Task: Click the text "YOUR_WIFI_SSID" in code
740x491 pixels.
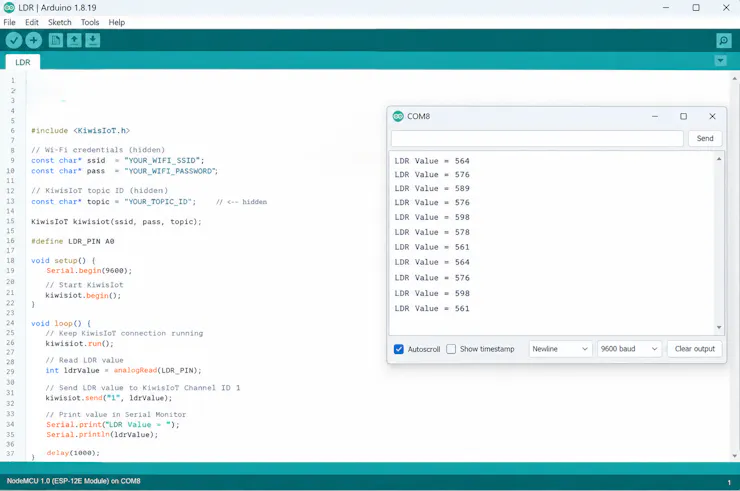Action: [x=164, y=161]
